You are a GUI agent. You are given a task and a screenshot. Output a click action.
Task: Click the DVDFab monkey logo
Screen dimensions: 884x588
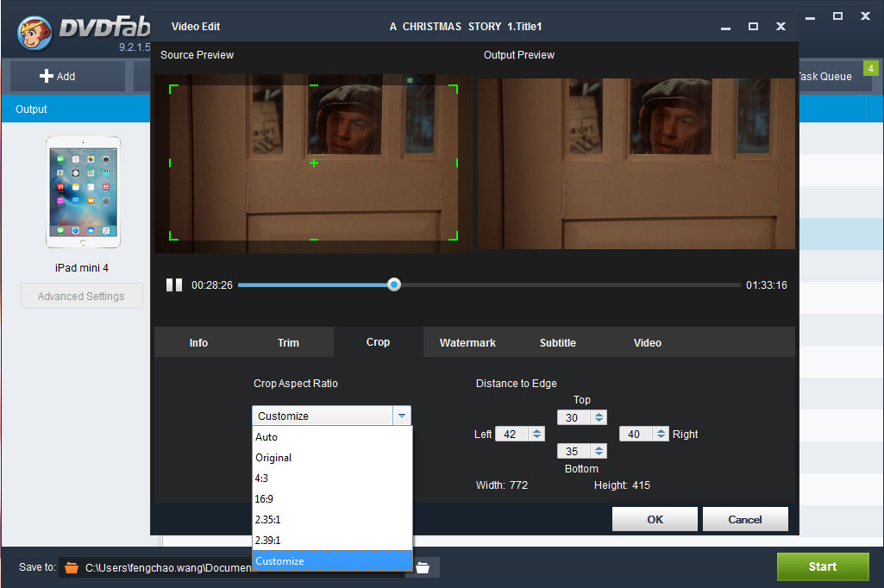(x=34, y=33)
